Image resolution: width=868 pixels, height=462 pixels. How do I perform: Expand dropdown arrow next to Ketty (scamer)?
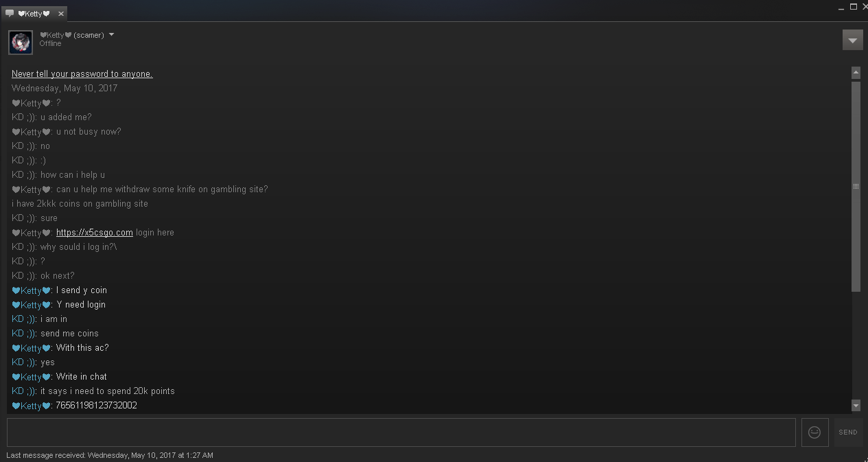(111, 34)
